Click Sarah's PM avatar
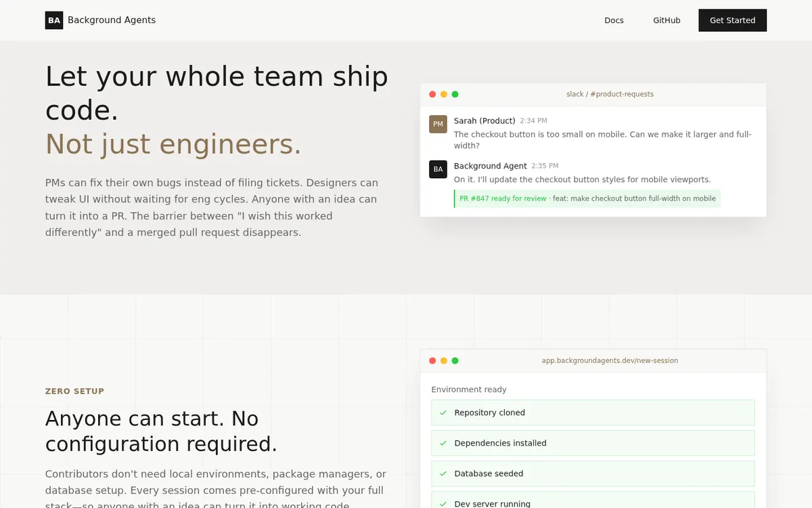The height and width of the screenshot is (508, 812). [x=438, y=124]
